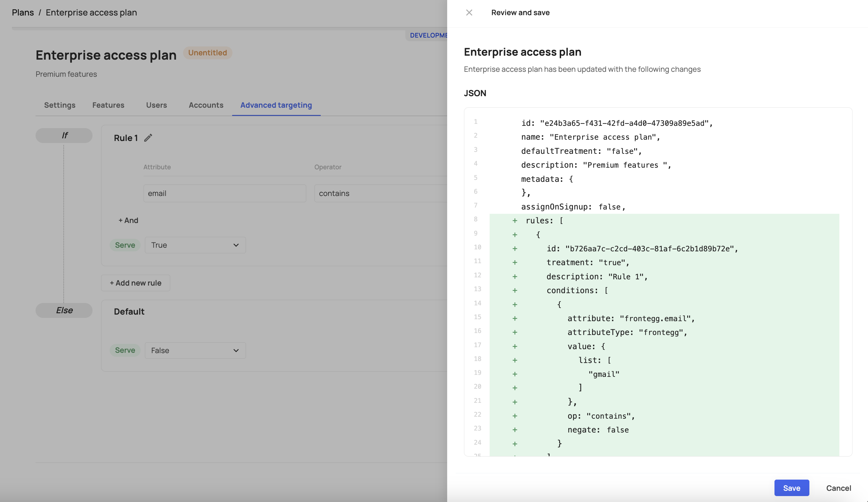868x502 pixels.
Task: Click the pencil icon beside Rule 1
Action: 148,138
